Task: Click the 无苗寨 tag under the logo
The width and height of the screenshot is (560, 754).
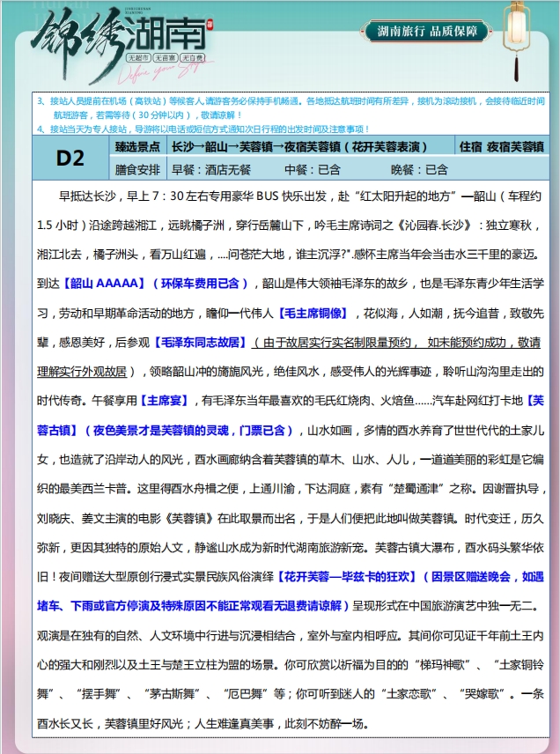Action: tap(166, 58)
